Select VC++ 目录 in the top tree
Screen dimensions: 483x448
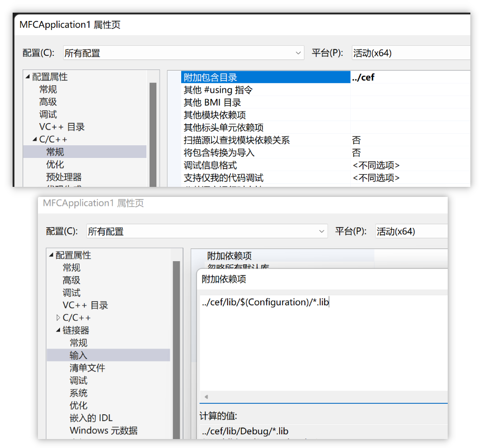[62, 127]
